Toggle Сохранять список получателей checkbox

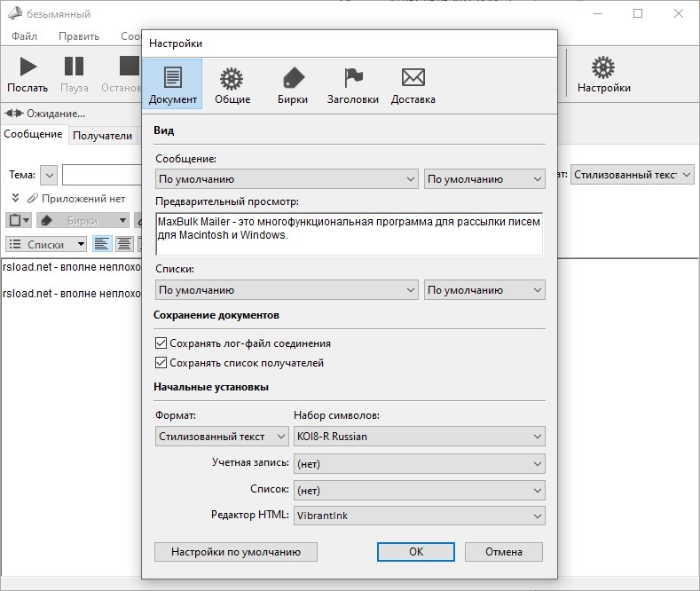pos(161,362)
